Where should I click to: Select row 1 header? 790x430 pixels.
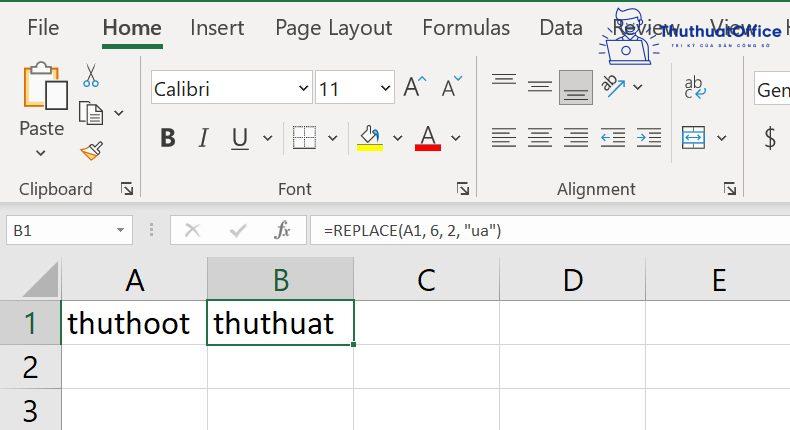point(30,323)
